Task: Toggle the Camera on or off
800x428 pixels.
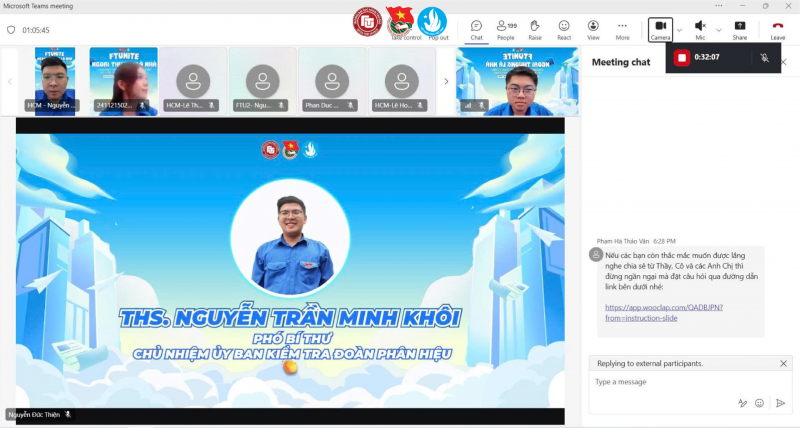Action: pyautogui.click(x=660, y=30)
